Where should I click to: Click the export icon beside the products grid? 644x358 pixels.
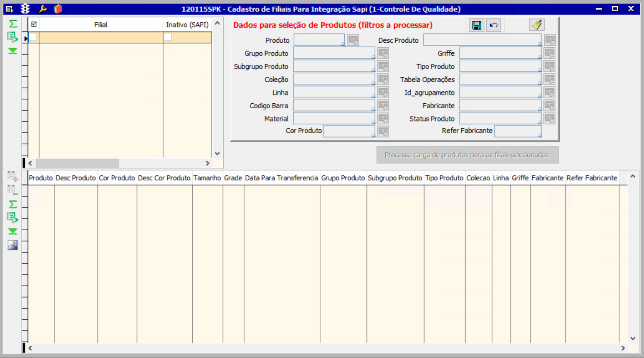click(x=13, y=218)
